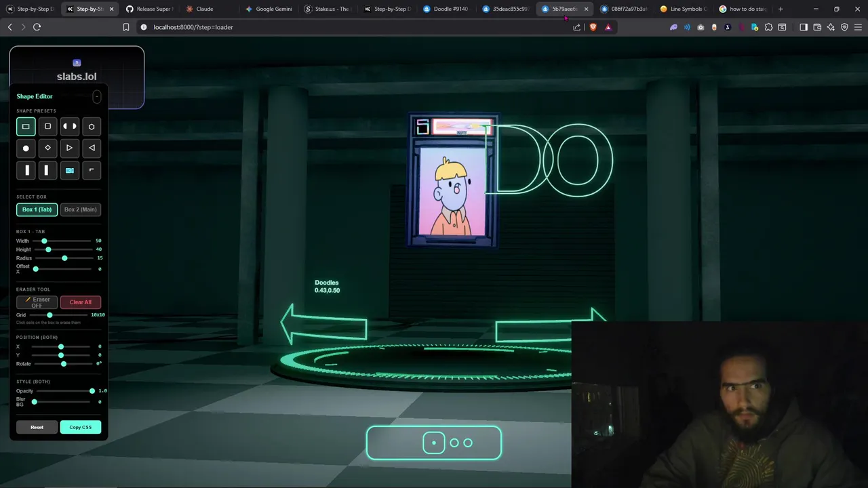The image size is (868, 488).
Task: Adjust the Position Y slider
Action: click(x=61, y=355)
